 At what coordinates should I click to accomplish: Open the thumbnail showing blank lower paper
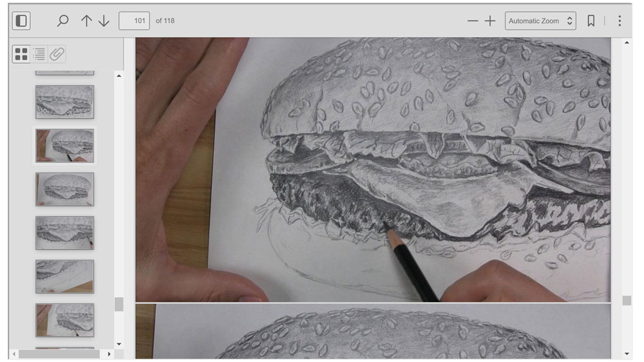pyautogui.click(x=64, y=276)
